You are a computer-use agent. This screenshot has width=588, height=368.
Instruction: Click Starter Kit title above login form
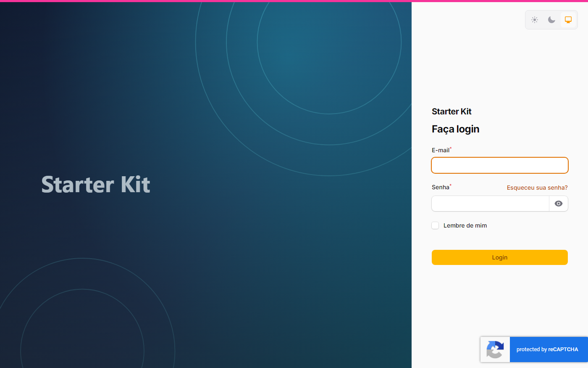(x=451, y=111)
